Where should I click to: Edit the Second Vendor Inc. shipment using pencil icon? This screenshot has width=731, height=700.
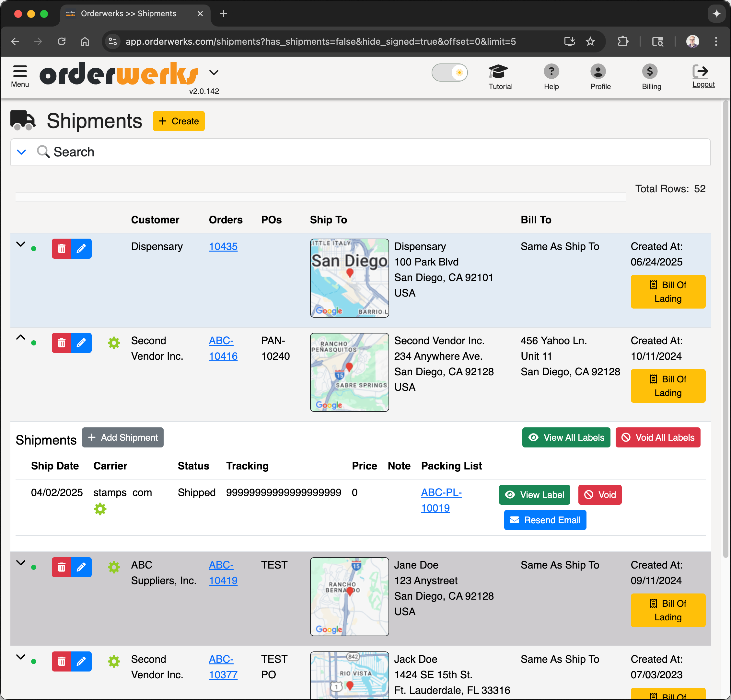[82, 343]
